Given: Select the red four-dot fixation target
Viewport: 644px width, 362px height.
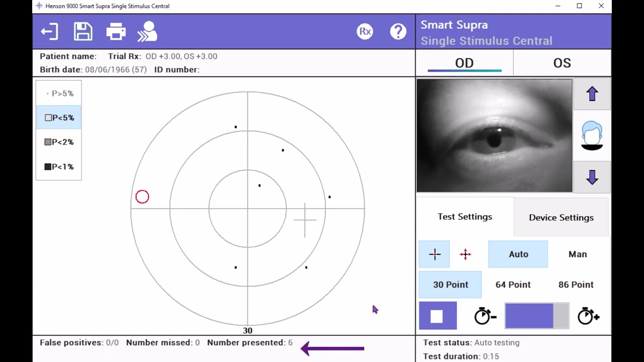Looking at the screenshot, I should click(465, 254).
